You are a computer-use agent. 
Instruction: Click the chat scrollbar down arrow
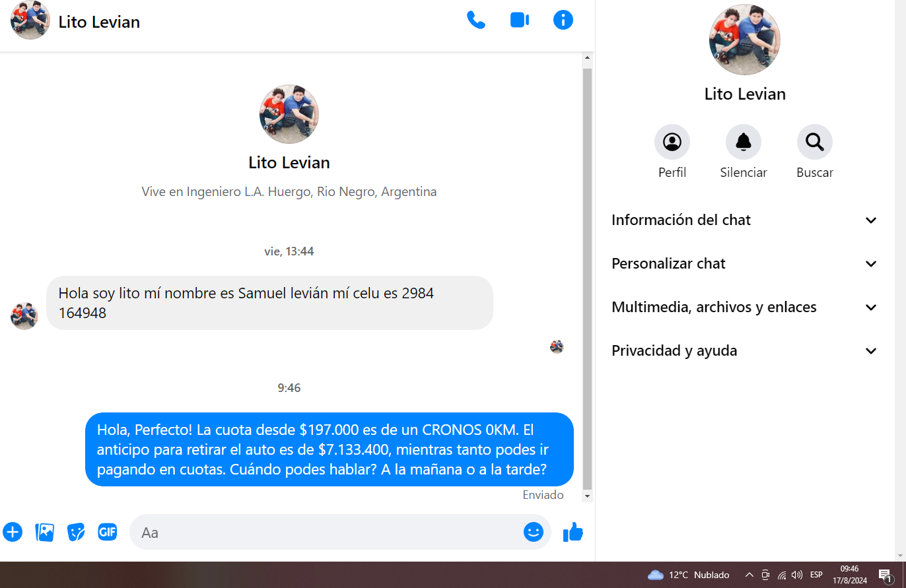pos(587,496)
